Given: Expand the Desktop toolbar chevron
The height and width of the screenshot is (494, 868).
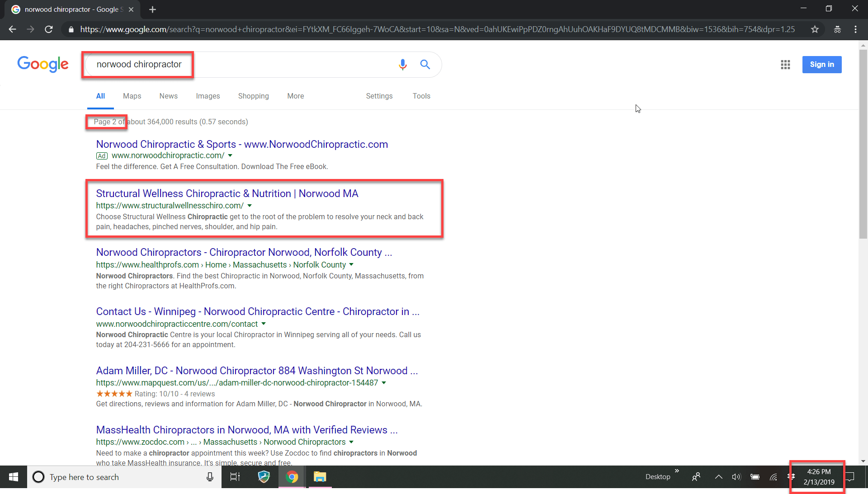Looking at the screenshot, I should 677,471.
